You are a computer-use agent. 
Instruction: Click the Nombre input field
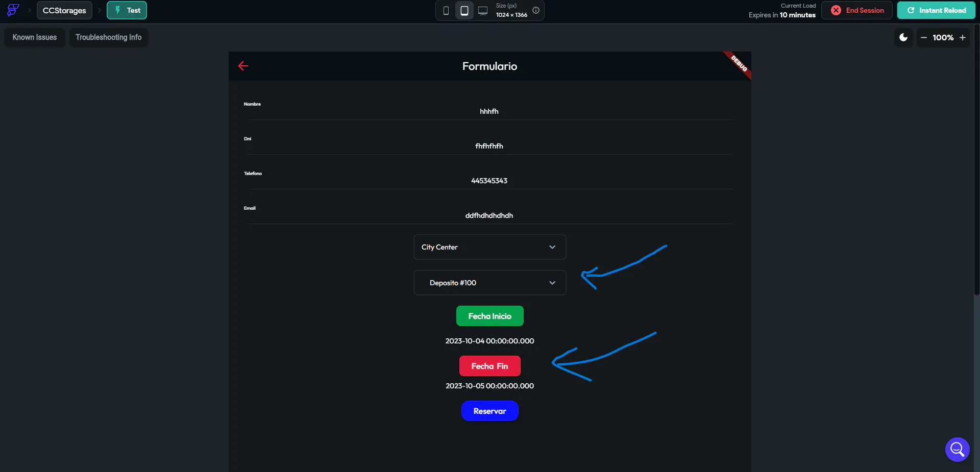tap(489, 111)
